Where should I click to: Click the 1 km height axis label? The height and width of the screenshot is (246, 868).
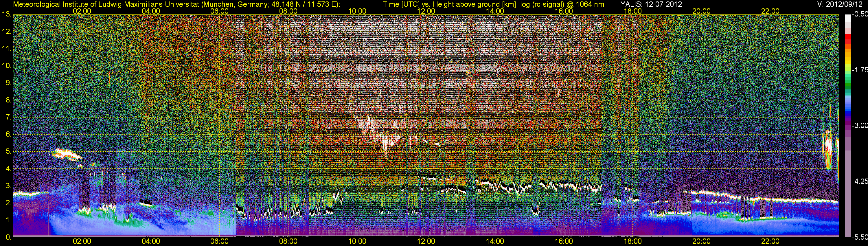click(x=8, y=221)
